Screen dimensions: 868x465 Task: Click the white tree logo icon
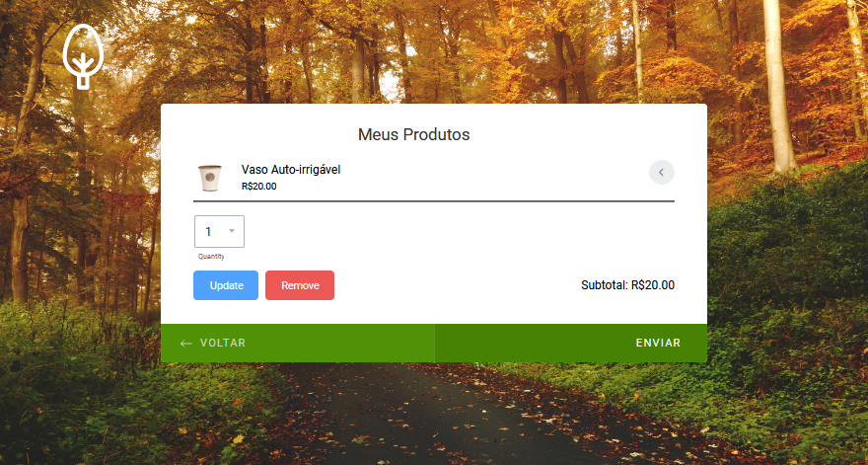[83, 56]
